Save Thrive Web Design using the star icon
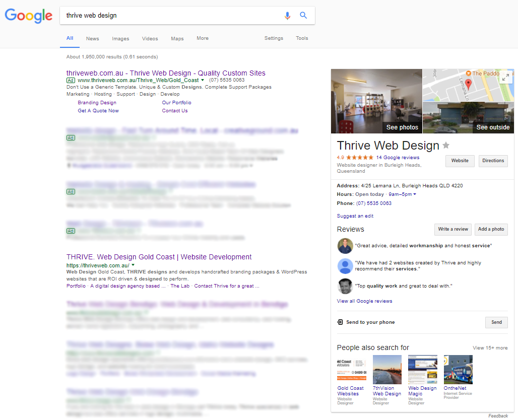Screen dimensions: 518x420 (446, 145)
